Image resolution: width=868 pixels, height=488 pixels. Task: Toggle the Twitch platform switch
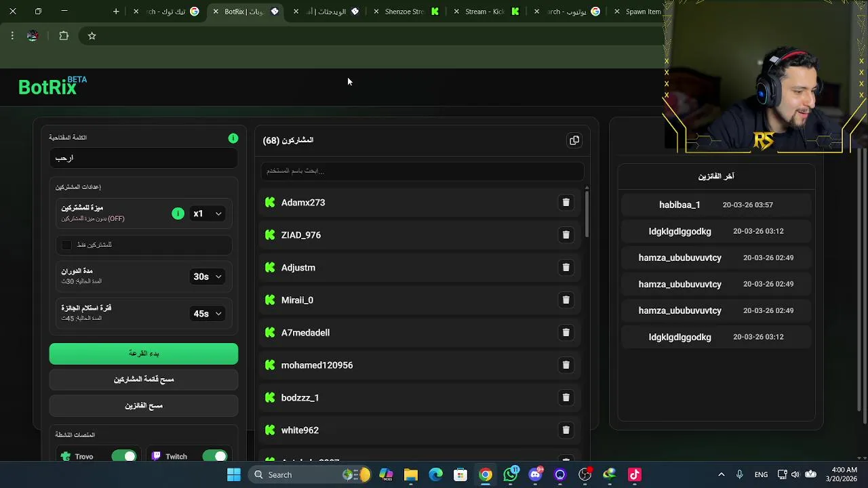click(215, 456)
